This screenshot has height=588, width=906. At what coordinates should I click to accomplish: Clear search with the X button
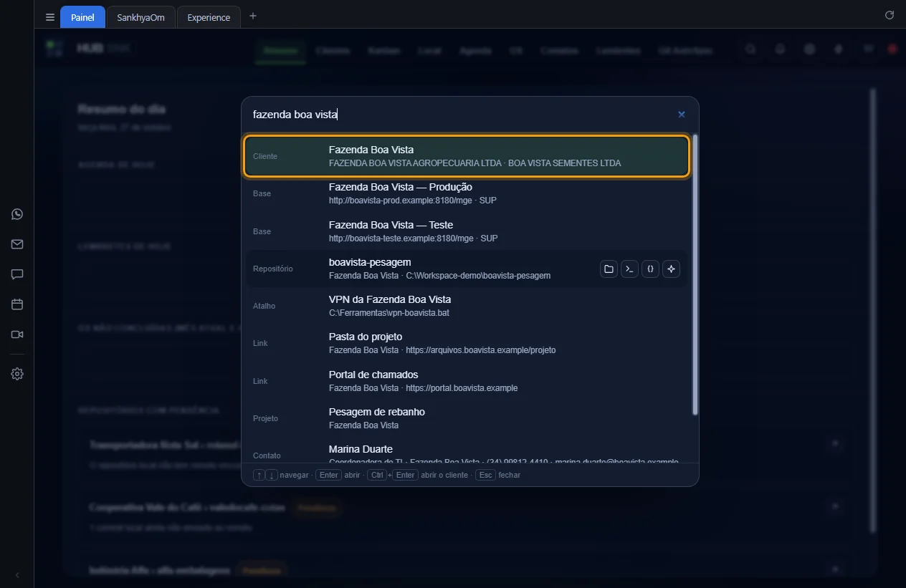click(x=682, y=115)
